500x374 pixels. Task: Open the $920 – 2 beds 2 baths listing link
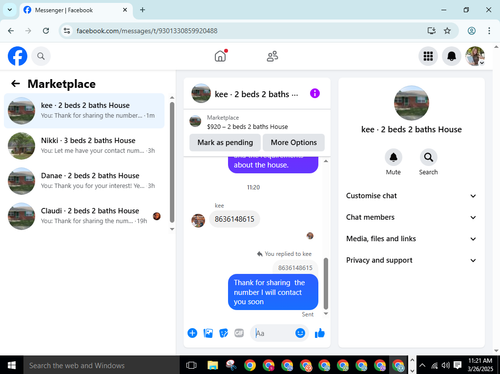coord(247,127)
